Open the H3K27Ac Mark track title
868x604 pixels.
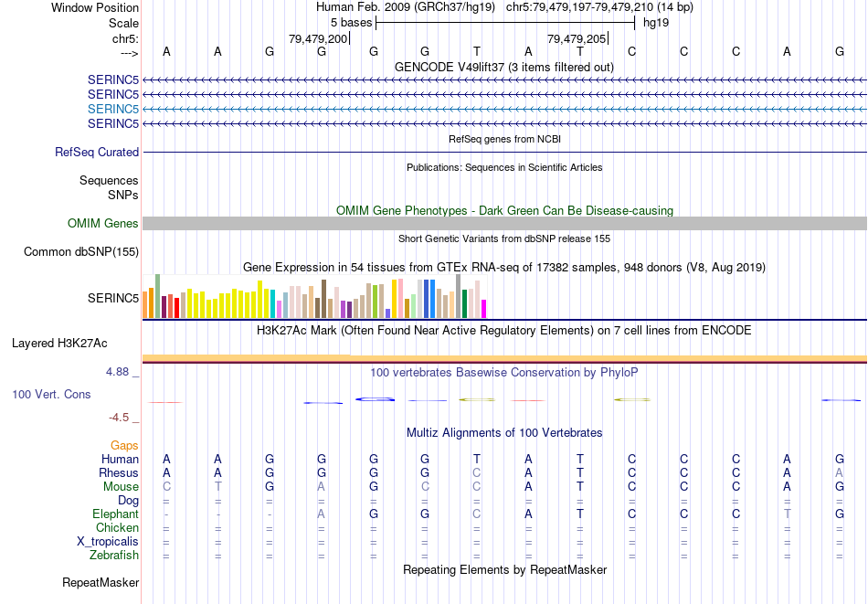(504, 331)
